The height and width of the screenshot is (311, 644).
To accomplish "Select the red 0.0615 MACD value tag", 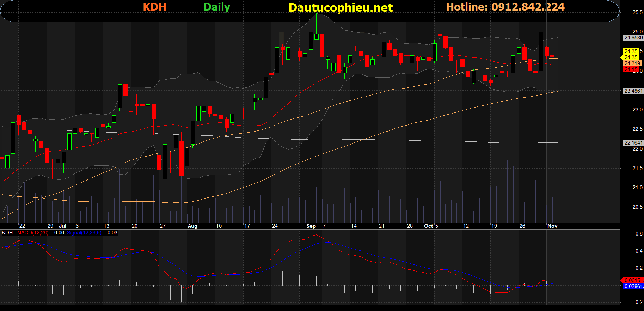I will (633, 280).
